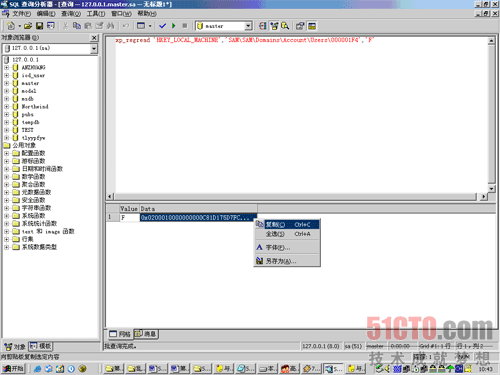Switch to the 模板 (Templates) tab in the Object Browser
The height and width of the screenshot is (375, 500).
pyautogui.click(x=41, y=346)
